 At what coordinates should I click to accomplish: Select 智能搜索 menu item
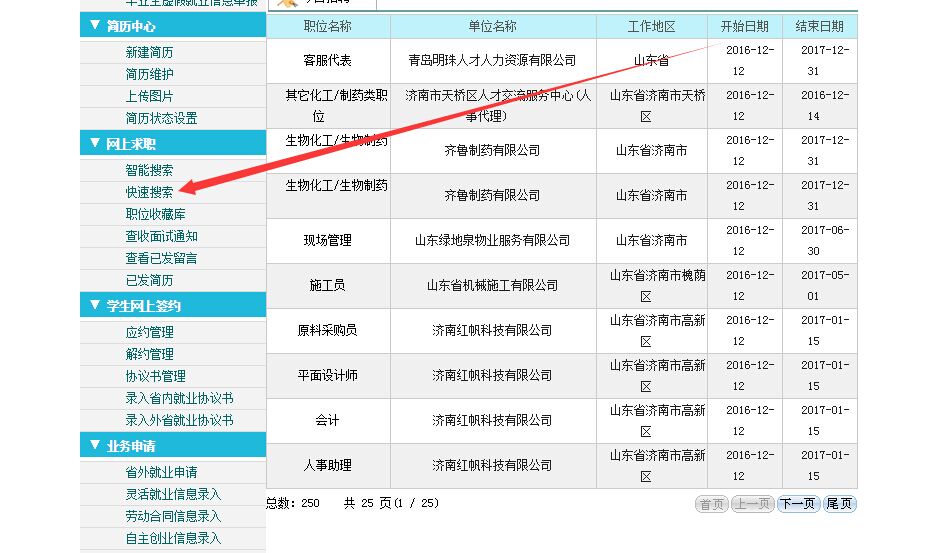149,170
